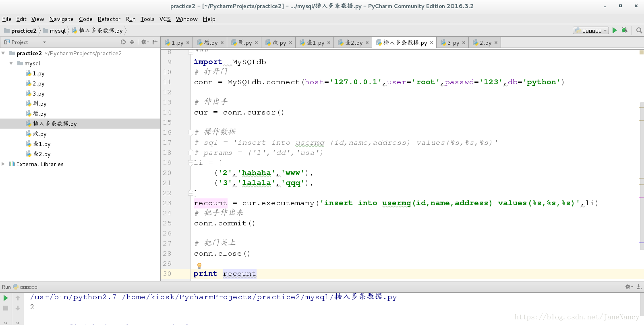644x325 pixels.
Task: Open the Refactor menu
Action: point(109,19)
